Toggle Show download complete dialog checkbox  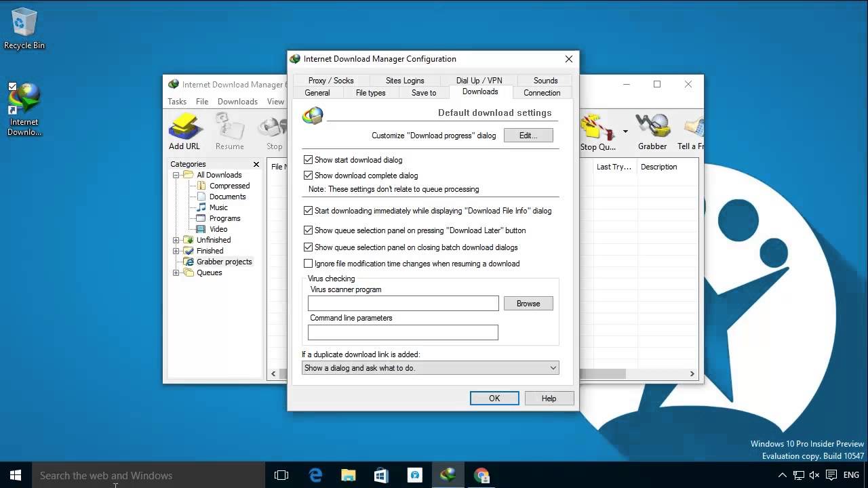tap(309, 176)
